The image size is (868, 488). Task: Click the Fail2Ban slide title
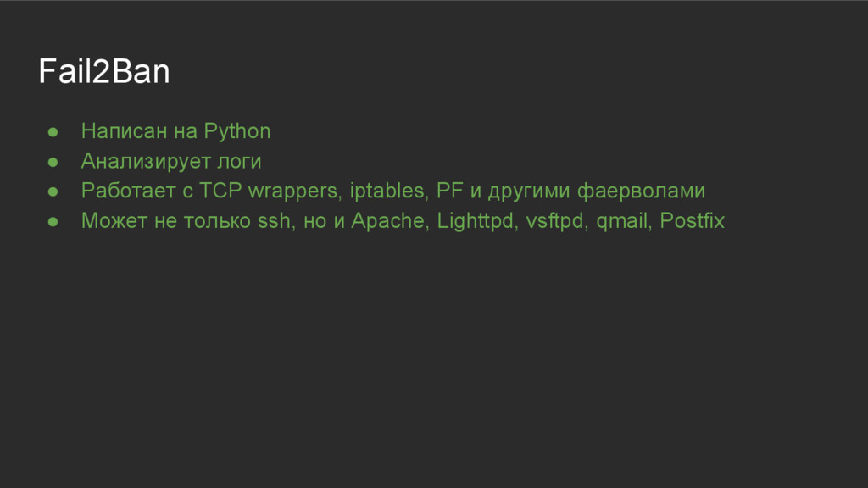pyautogui.click(x=104, y=72)
